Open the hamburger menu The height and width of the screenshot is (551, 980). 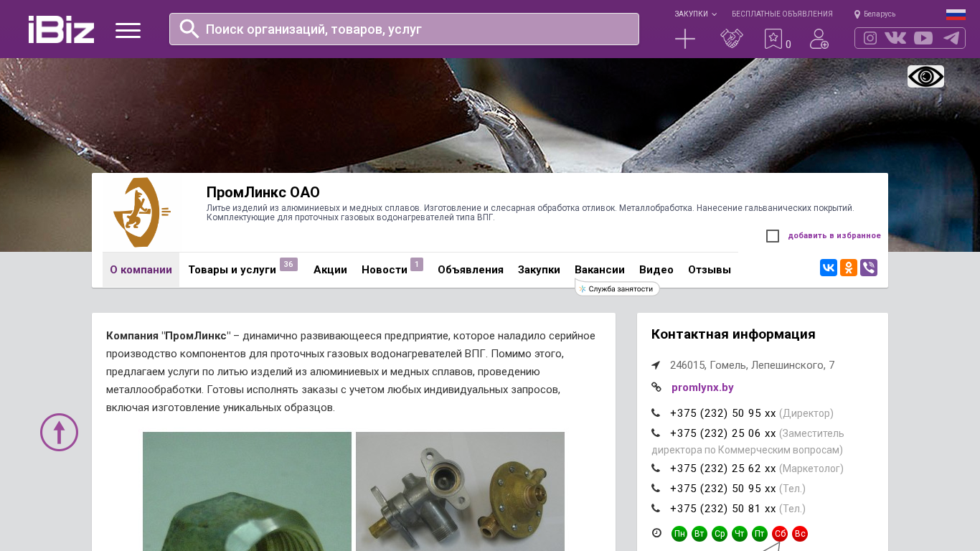click(x=128, y=30)
